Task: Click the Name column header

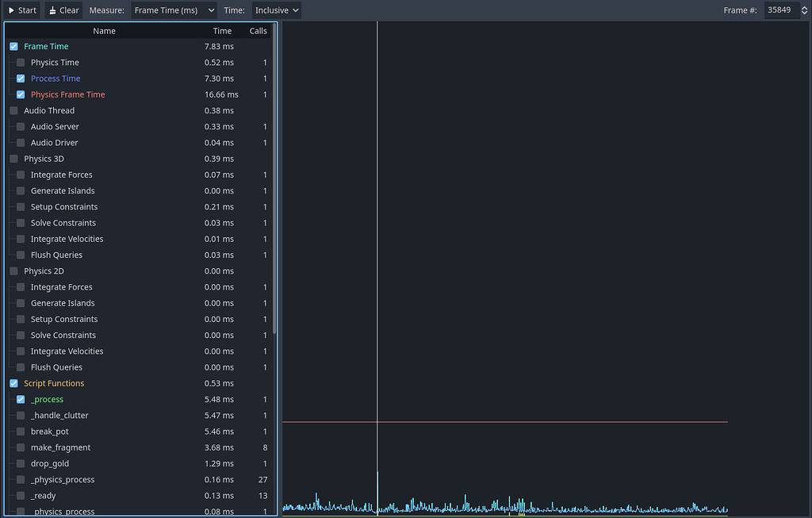Action: pos(104,31)
